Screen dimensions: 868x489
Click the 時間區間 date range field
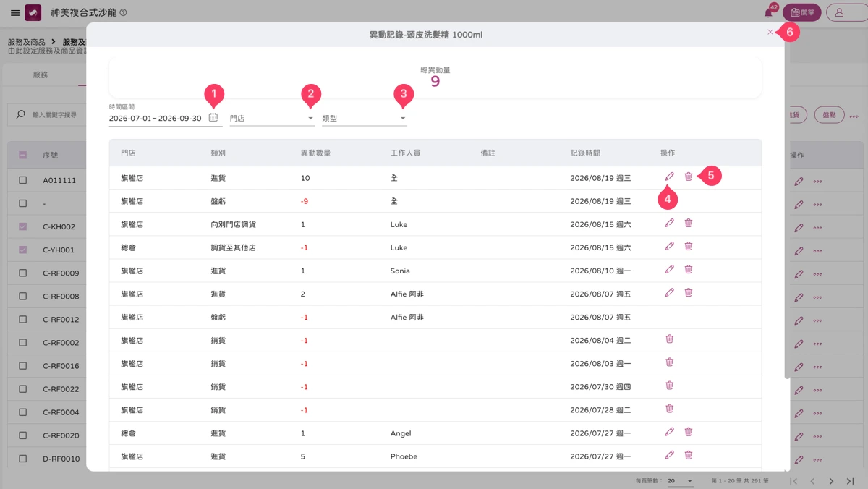[166, 118]
